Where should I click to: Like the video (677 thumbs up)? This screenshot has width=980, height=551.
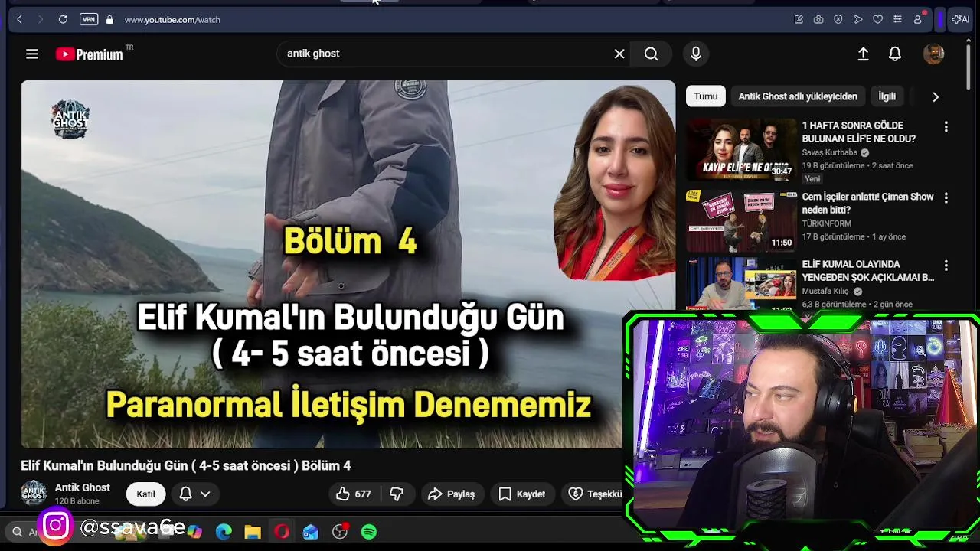353,494
